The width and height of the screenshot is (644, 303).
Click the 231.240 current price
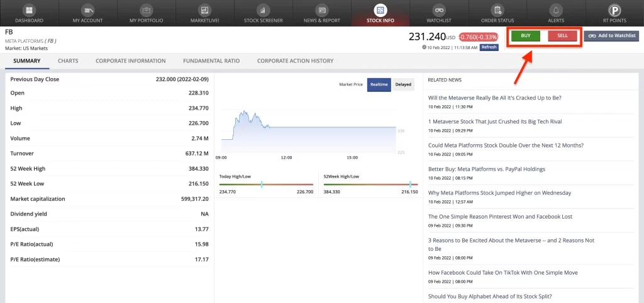point(427,37)
